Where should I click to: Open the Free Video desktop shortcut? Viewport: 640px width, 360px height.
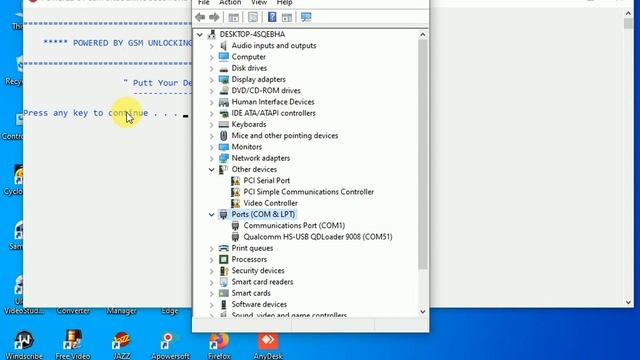click(73, 345)
